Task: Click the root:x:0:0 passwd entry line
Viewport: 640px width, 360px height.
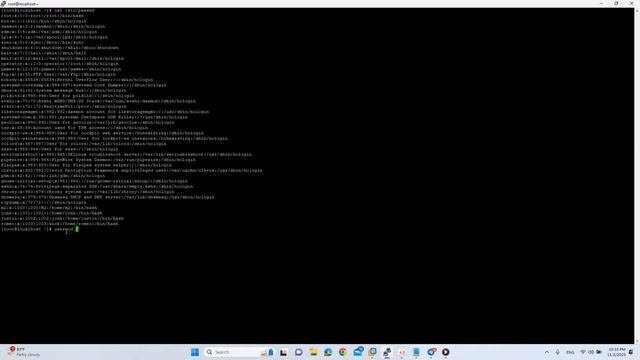Action: 42,16
